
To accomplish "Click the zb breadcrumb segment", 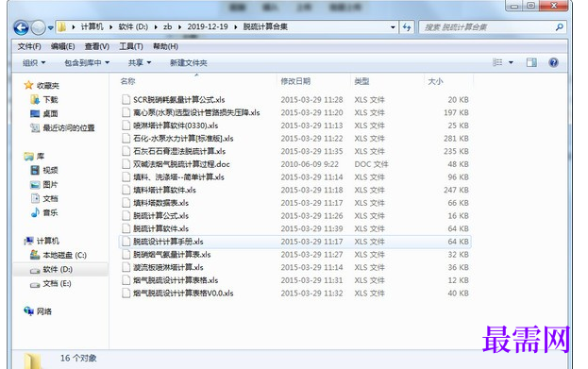I will pyautogui.click(x=167, y=27).
